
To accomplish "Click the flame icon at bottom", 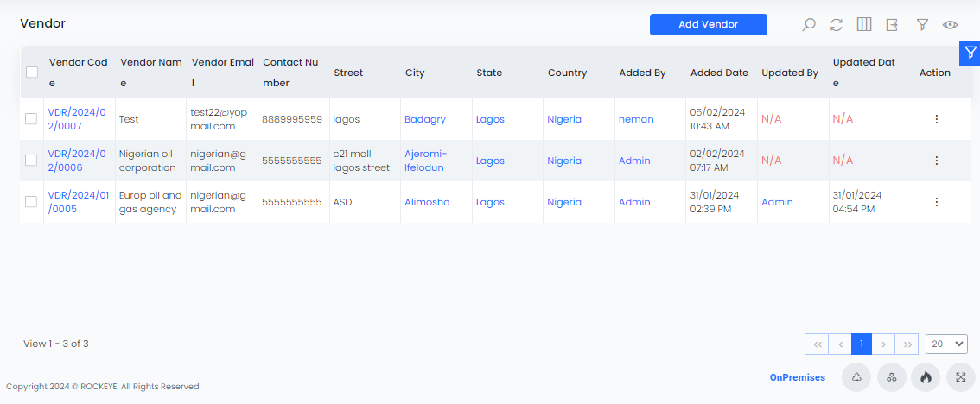I will [x=926, y=377].
